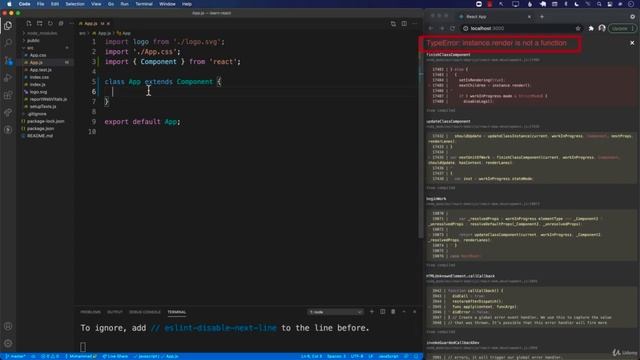Open logo.svg in the file tree
This screenshot has width=640, height=360.
38,92
